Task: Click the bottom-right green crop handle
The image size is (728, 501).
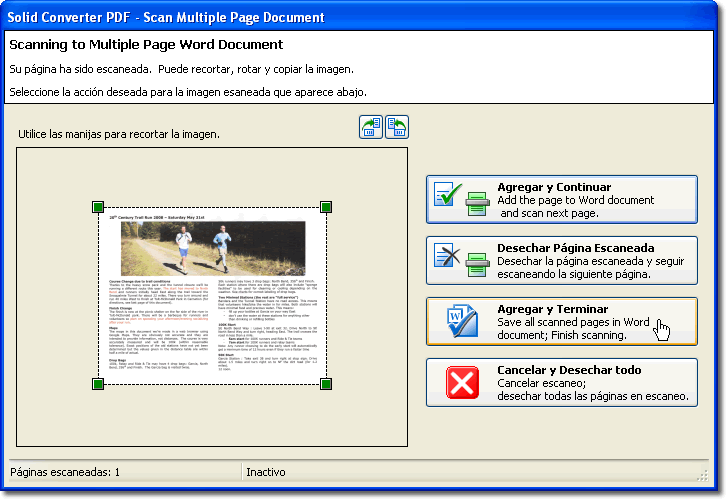Action: (326, 384)
